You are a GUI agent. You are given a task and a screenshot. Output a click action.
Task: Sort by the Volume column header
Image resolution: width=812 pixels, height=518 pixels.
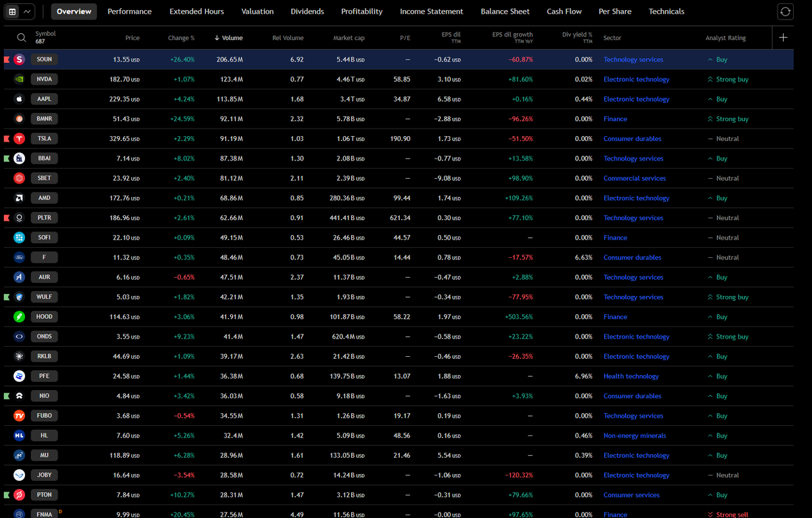[229, 38]
